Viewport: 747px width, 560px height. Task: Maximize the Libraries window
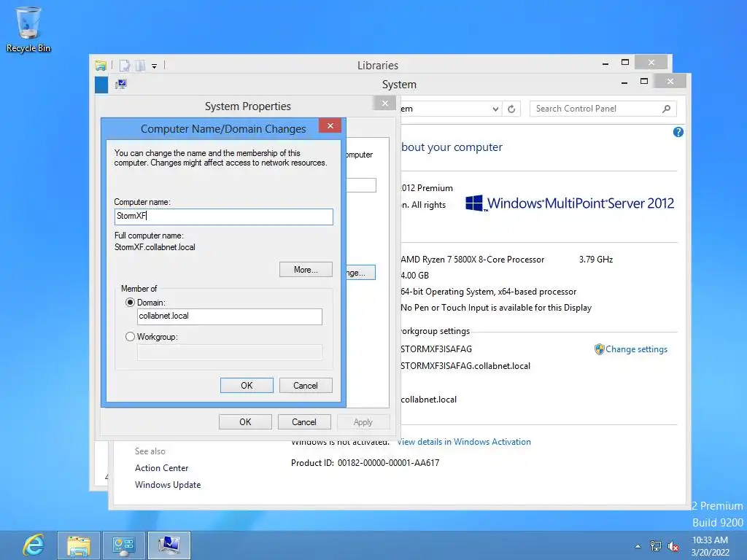point(625,63)
